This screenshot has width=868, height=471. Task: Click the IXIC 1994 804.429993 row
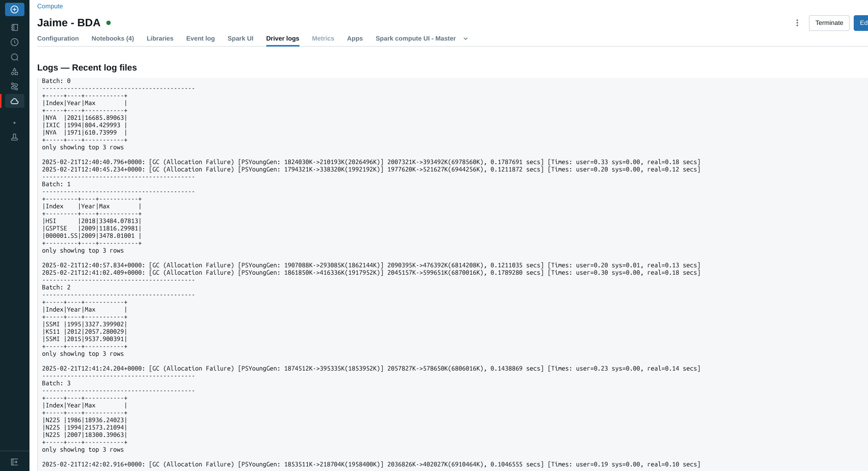pyautogui.click(x=85, y=125)
